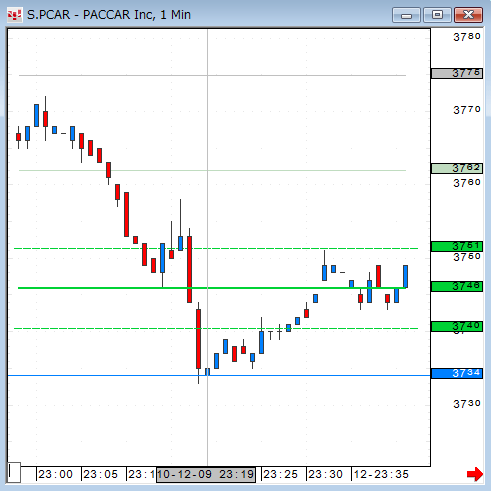Click the highlighted 10-12-09 23:19 cursor time
The width and height of the screenshot is (491, 491).
206,474
